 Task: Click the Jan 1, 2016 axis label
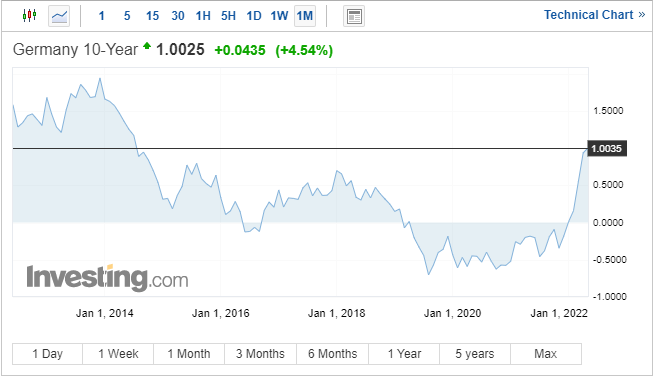pyautogui.click(x=221, y=313)
